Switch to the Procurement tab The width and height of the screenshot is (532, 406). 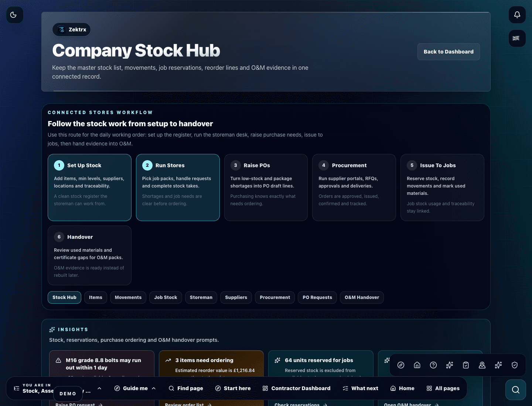point(275,297)
